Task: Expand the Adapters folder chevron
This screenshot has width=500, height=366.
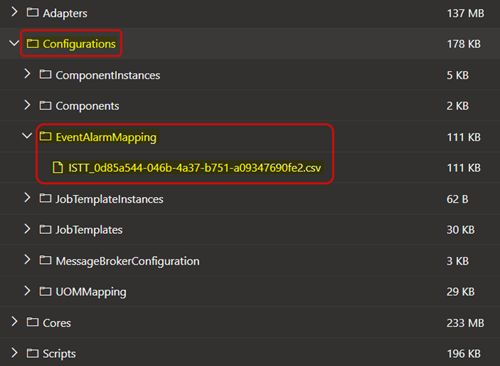Action: click(x=14, y=12)
